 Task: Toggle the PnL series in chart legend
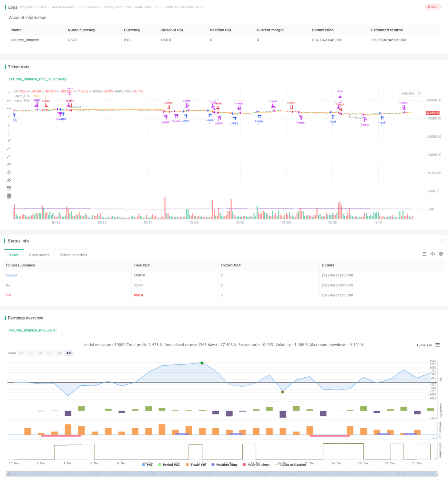tap(147, 465)
